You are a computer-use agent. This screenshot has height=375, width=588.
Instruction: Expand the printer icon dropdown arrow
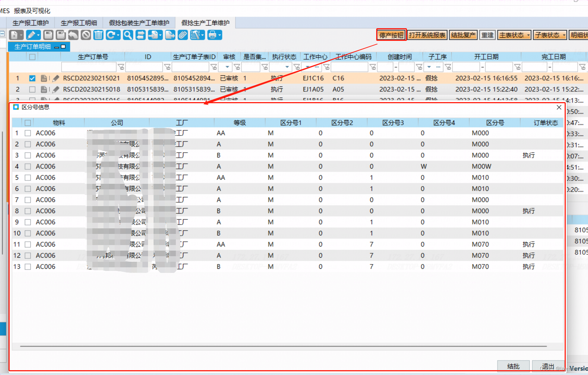click(x=220, y=35)
